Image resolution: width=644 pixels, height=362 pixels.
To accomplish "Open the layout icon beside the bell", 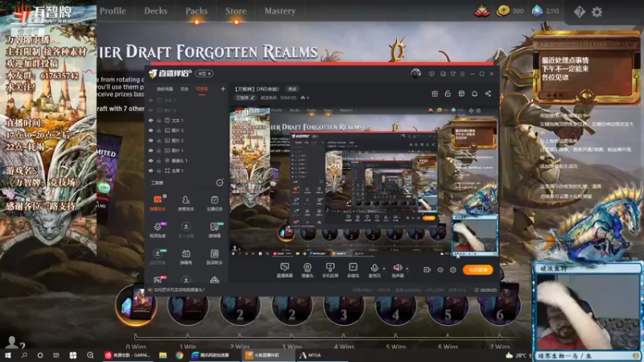I will 461,93.
